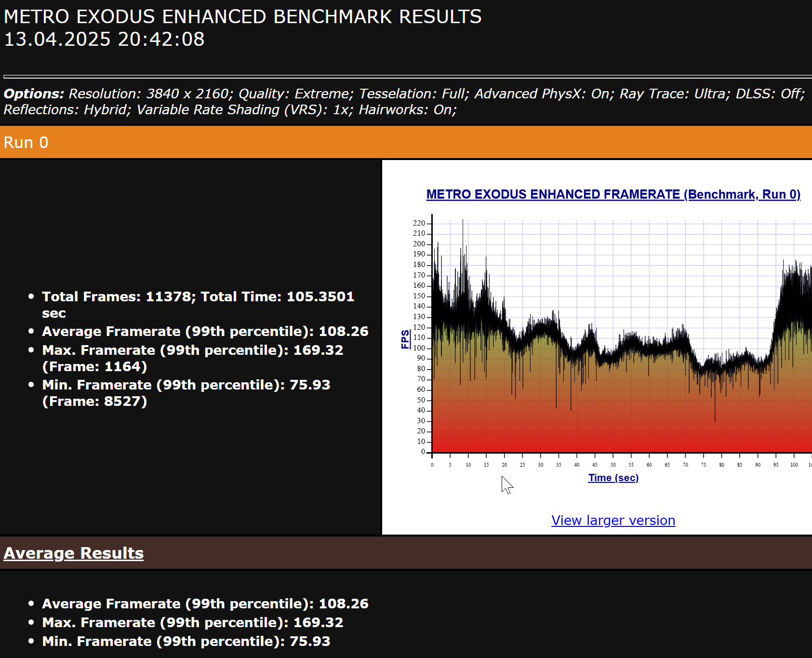Click '(Frame: 1164)' text in Run 0
812x658 pixels.
[x=94, y=366]
